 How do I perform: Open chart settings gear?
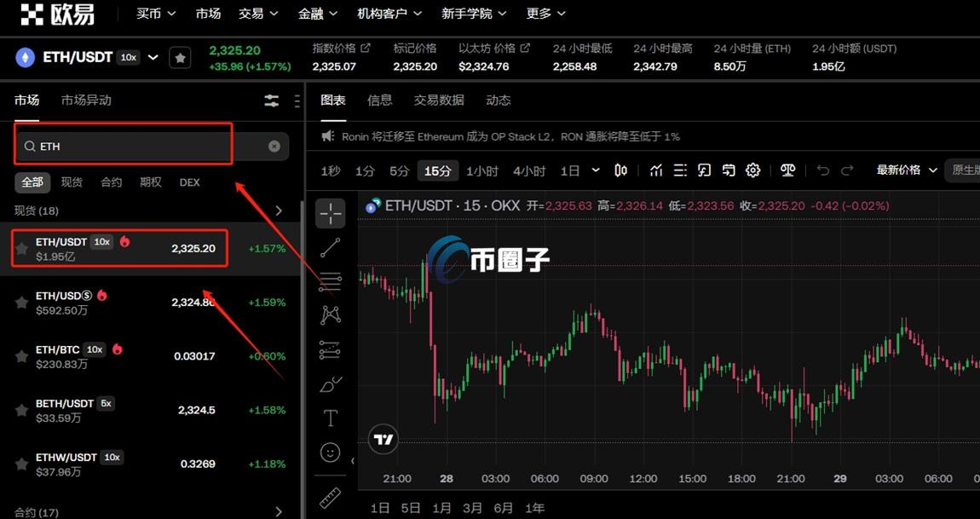point(753,170)
